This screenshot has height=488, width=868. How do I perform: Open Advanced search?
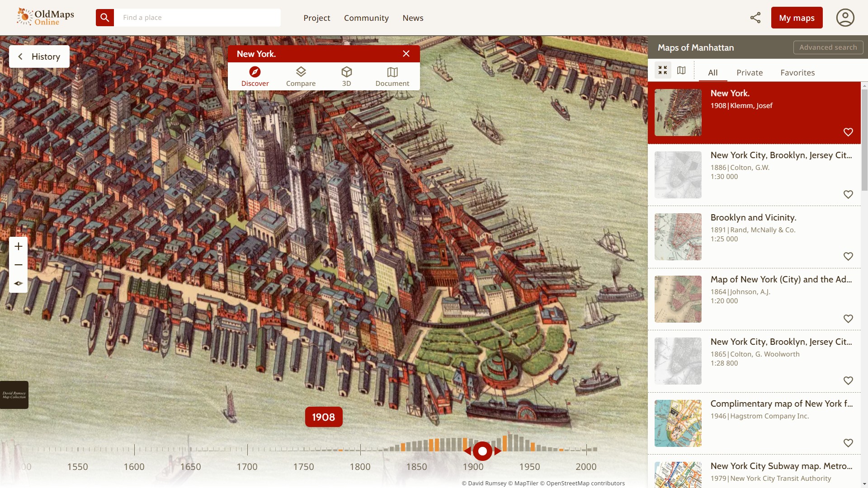(x=828, y=47)
